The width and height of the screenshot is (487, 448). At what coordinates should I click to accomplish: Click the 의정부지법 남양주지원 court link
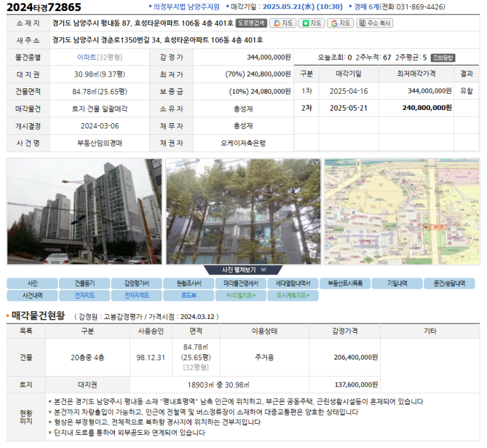point(186,7)
